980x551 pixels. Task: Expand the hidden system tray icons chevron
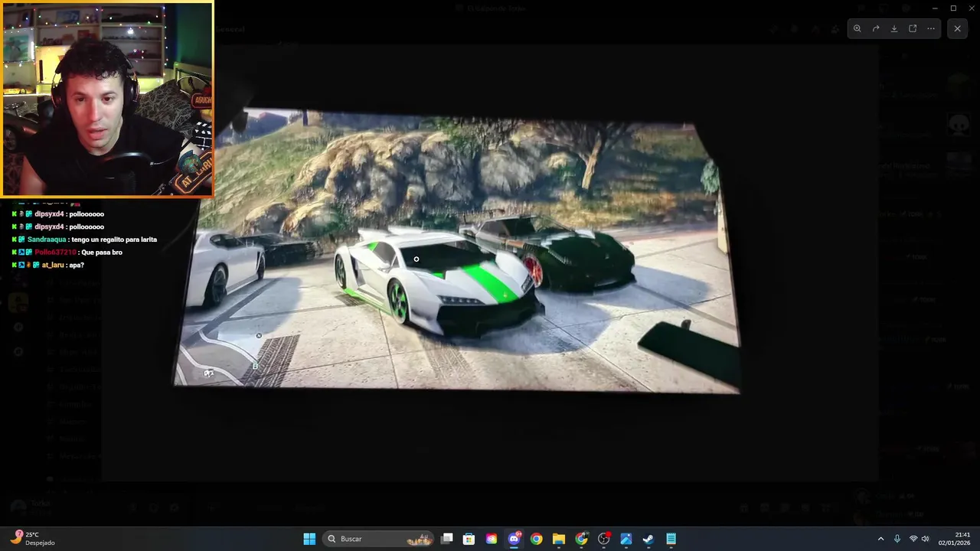tap(880, 539)
